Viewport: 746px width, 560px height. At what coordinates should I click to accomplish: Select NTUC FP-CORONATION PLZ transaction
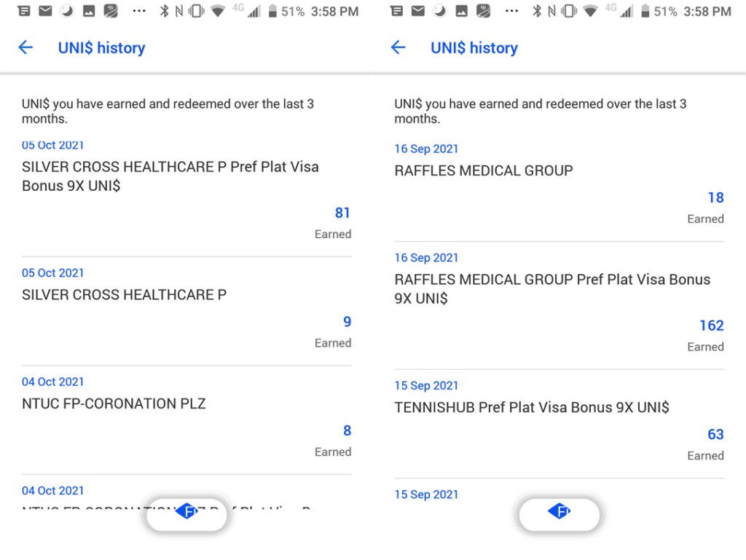[x=186, y=421]
